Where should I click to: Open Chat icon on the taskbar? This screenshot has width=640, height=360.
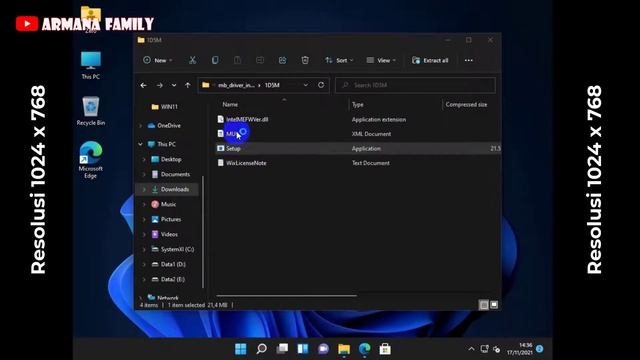[x=323, y=349]
